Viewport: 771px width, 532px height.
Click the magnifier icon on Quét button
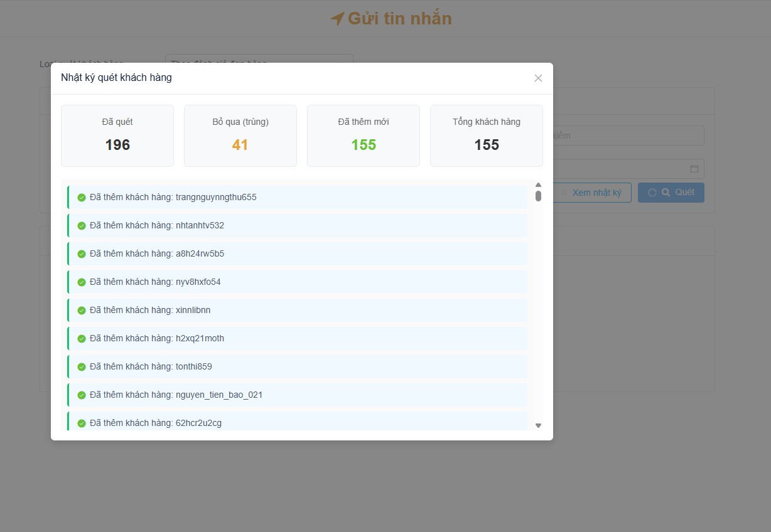click(x=666, y=193)
